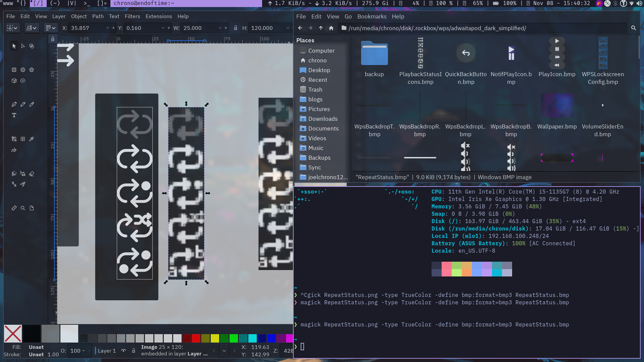644x362 pixels.
Task: Expand the alignment dropdown in toolbar
Action: (x=51, y=28)
